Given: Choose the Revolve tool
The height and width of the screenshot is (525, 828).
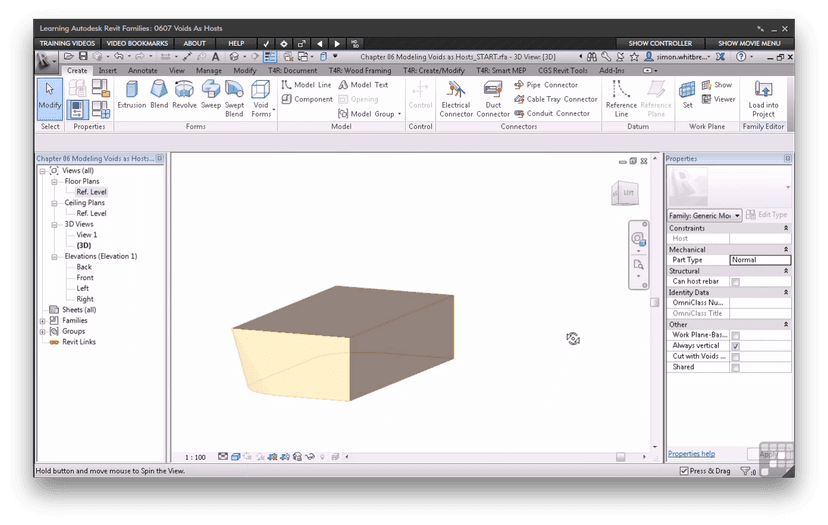Looking at the screenshot, I should [184, 95].
